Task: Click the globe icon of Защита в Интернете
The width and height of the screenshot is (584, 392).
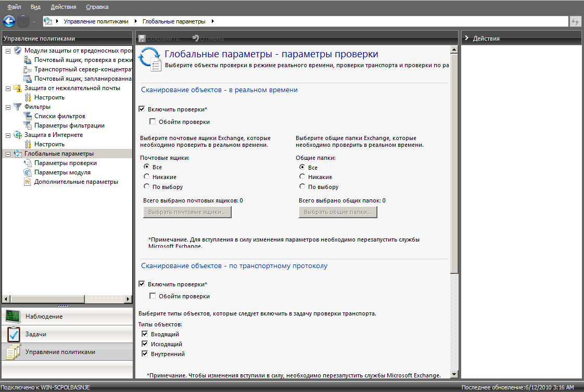Action: (x=18, y=135)
